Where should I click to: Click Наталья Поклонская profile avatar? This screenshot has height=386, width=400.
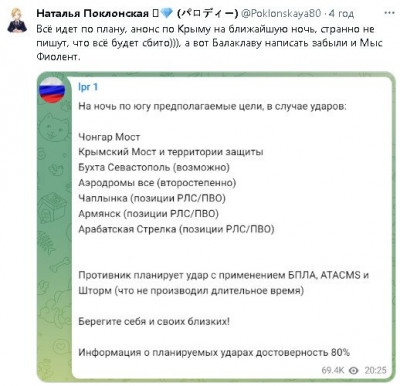(17, 20)
